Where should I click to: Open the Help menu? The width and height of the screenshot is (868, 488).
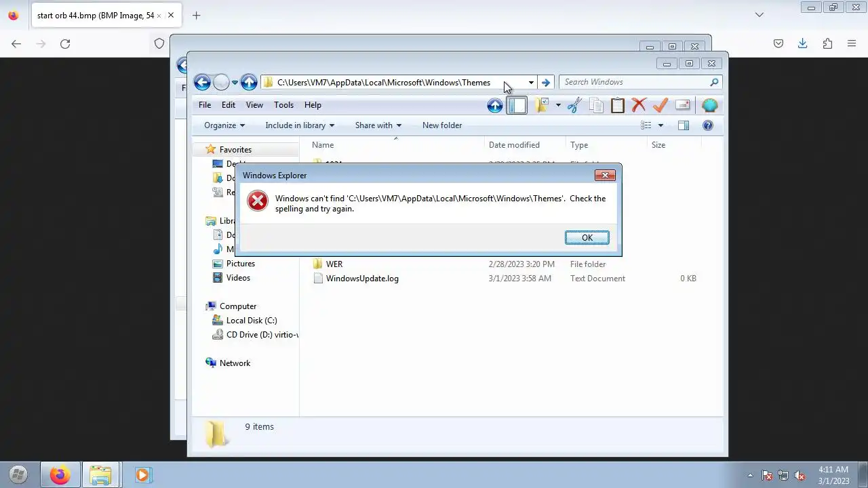pos(313,105)
